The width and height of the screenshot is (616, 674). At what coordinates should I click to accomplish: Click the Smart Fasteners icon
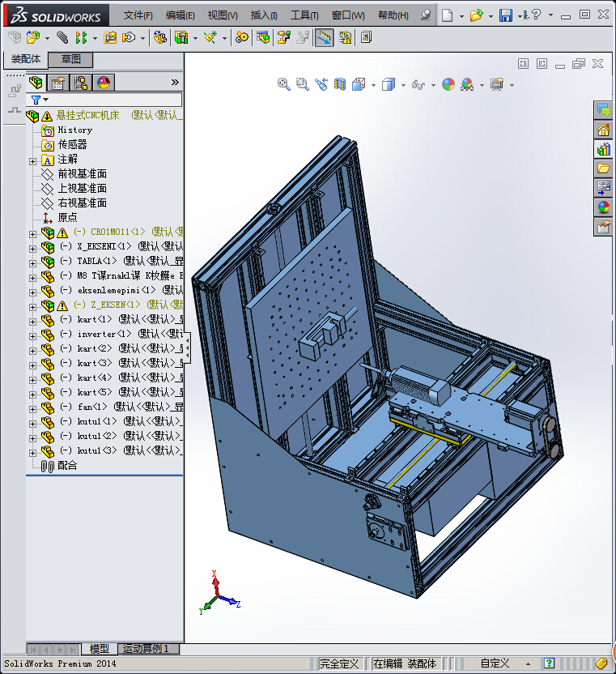[110, 38]
